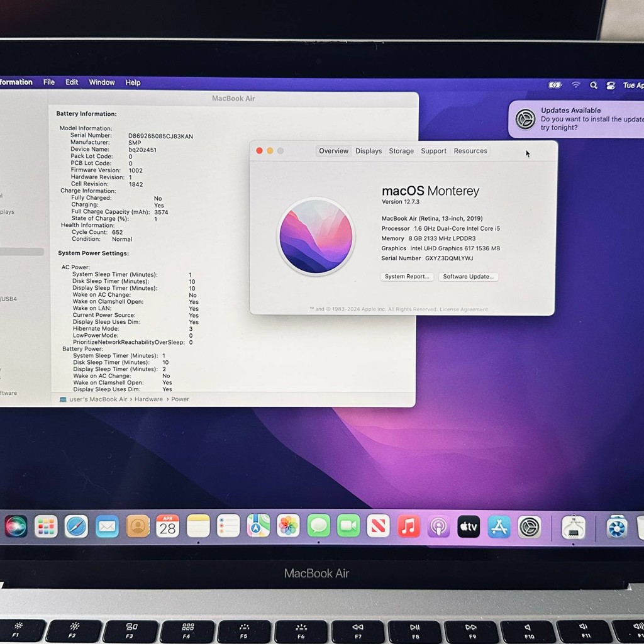Screen dimensions: 644x644
Task: Select the Overview tab
Action: [333, 151]
